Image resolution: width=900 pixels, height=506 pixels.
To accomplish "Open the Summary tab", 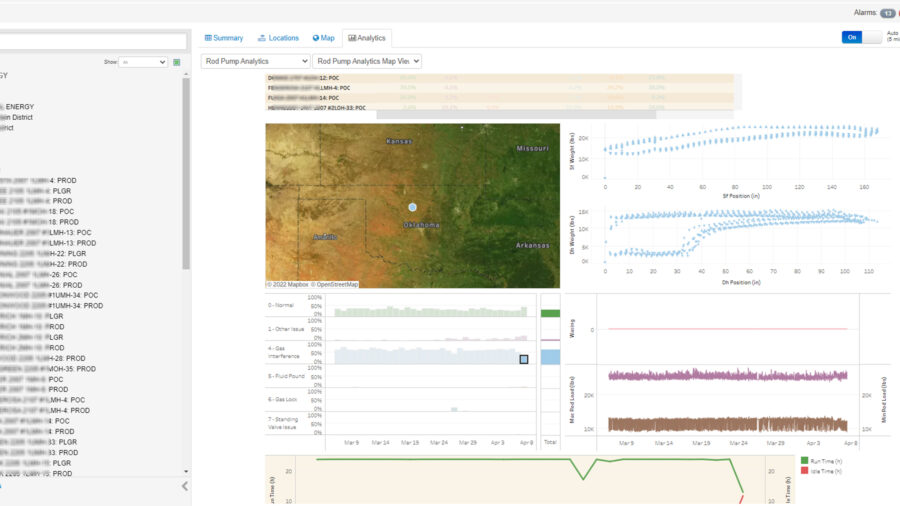I will pos(224,38).
